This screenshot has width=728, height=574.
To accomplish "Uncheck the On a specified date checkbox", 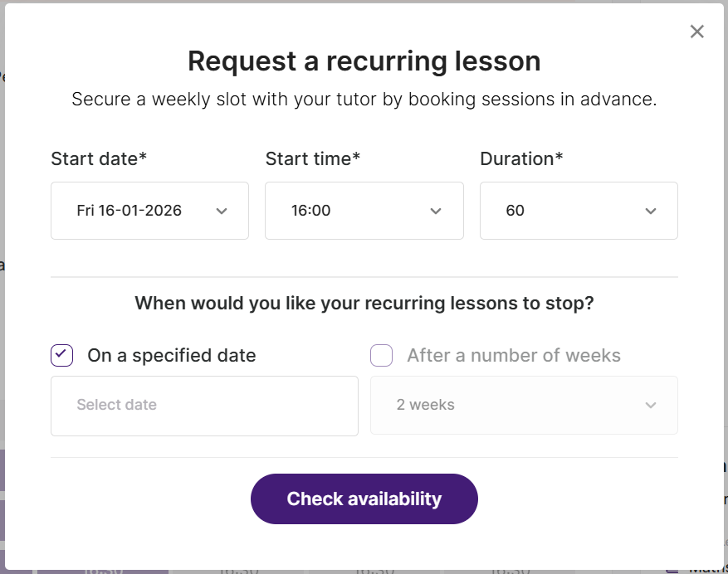I will click(x=62, y=356).
